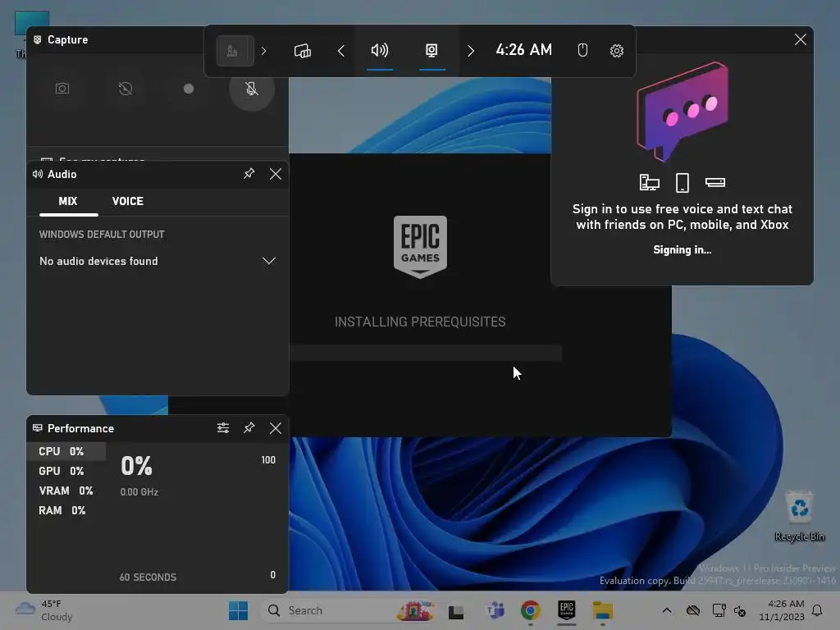This screenshot has height=630, width=840.
Task: Record the last 30 seconds
Action: [x=126, y=89]
